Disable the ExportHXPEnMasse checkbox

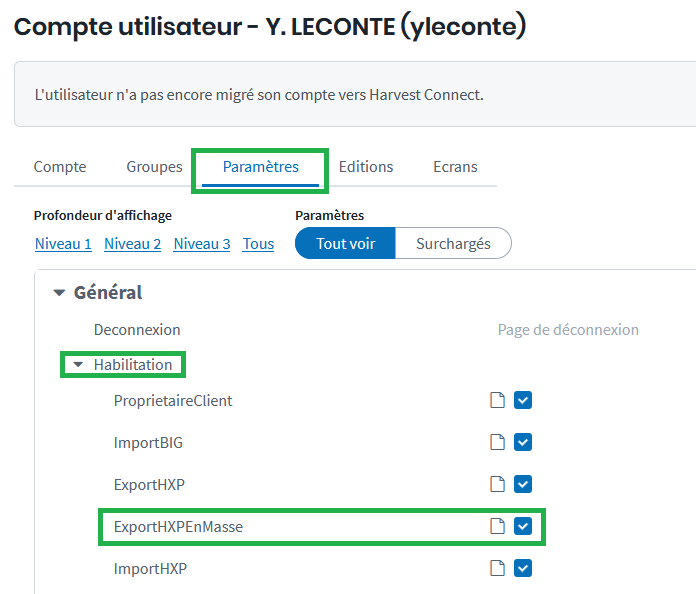tap(523, 527)
